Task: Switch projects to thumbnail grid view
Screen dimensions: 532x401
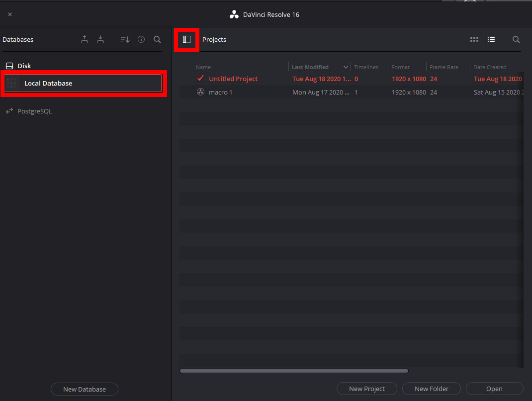Action: [474, 39]
